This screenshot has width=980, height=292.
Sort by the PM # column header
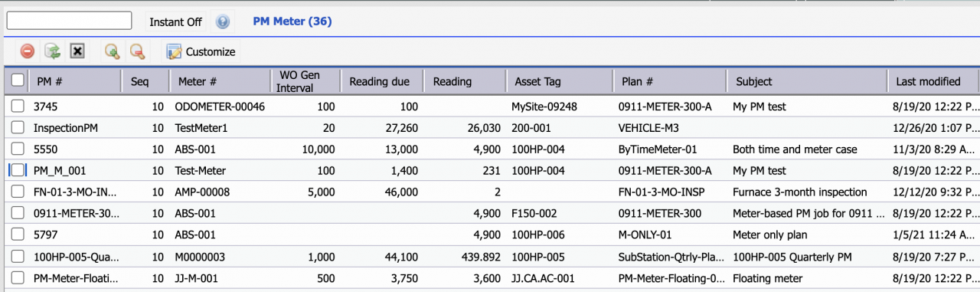tap(74, 81)
